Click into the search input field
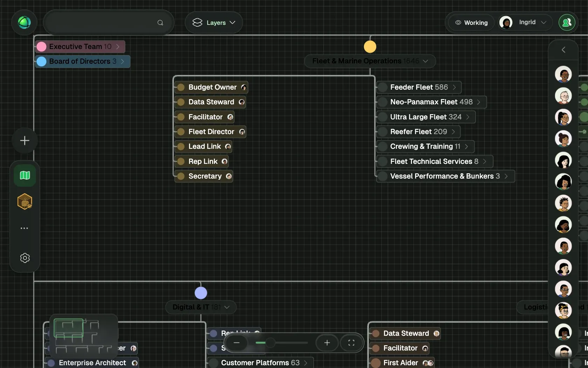Screen dimensions: 588x368 coord(108,23)
